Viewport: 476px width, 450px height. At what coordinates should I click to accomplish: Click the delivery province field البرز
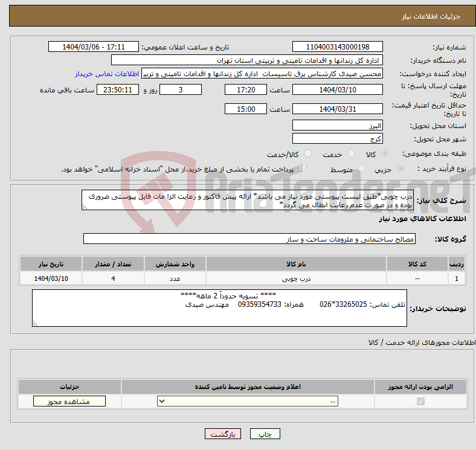(337, 125)
